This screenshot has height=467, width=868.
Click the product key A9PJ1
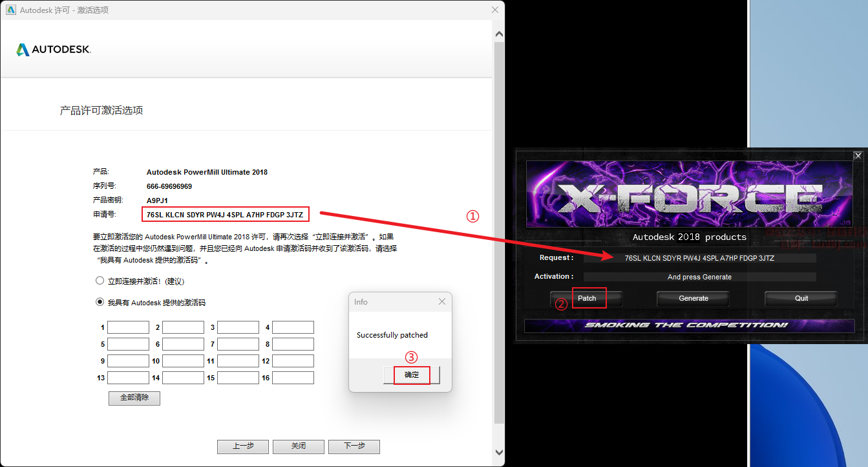[x=158, y=201]
